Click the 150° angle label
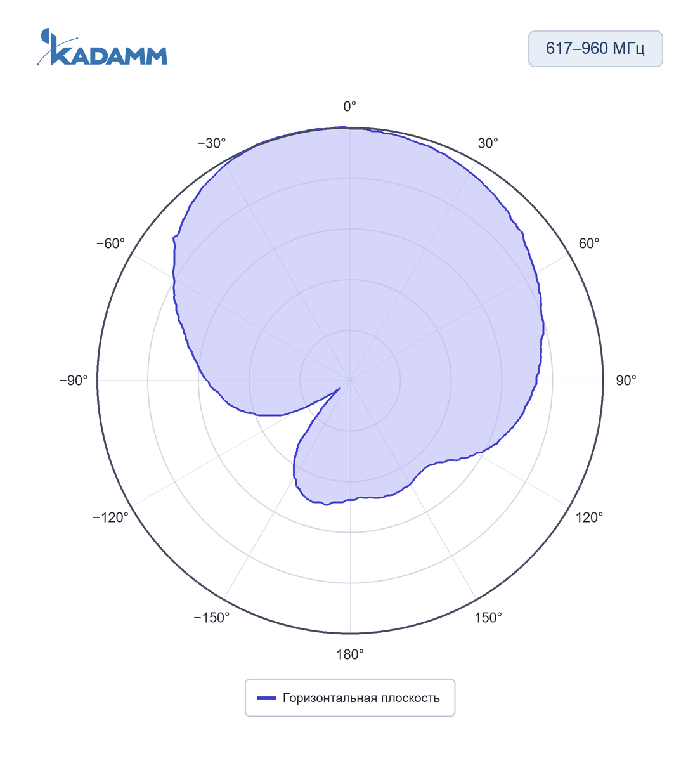Image resolution: width=700 pixels, height=768 pixels. [x=488, y=618]
